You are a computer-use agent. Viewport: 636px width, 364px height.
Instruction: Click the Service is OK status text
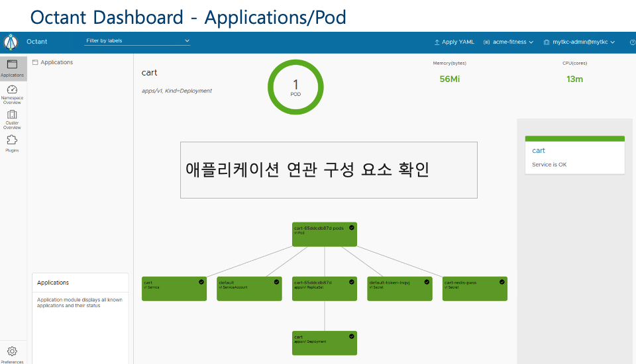[549, 165]
